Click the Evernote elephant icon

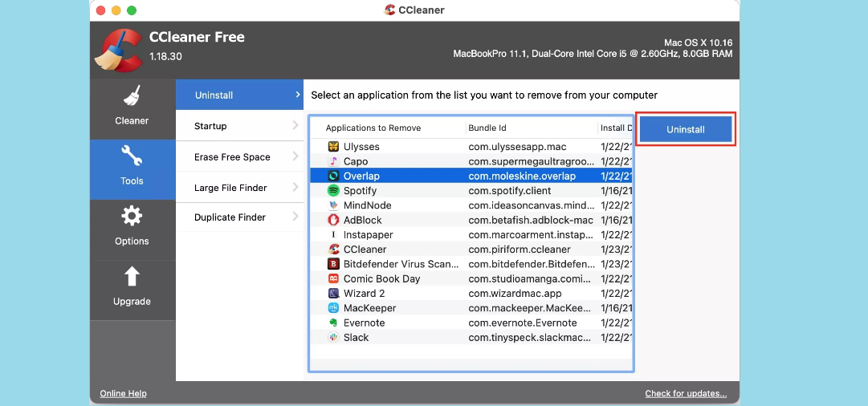333,323
